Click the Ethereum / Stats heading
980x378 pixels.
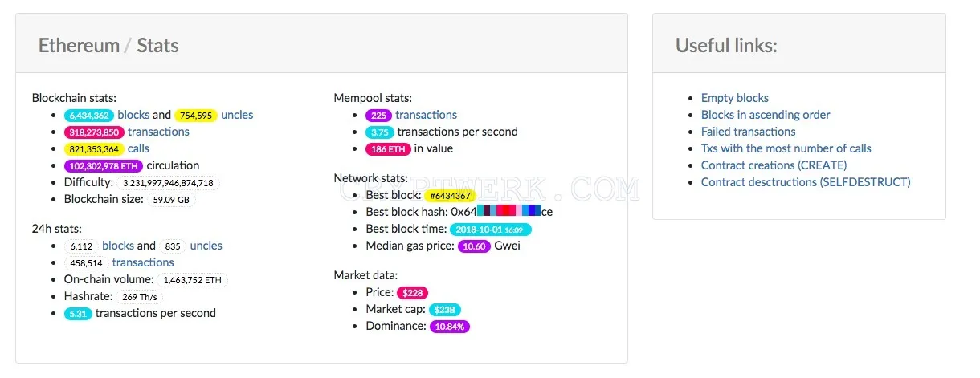[x=108, y=45]
